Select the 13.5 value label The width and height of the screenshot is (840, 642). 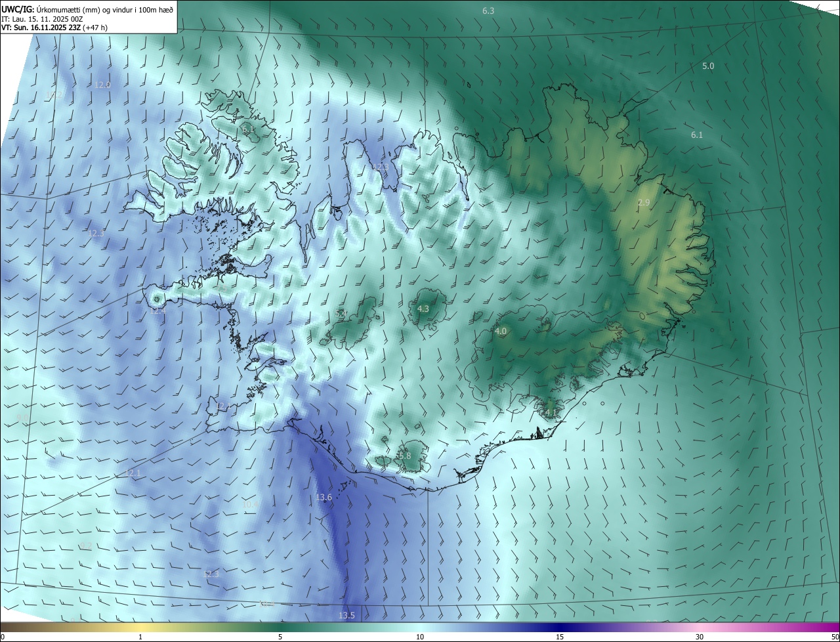pyautogui.click(x=346, y=615)
